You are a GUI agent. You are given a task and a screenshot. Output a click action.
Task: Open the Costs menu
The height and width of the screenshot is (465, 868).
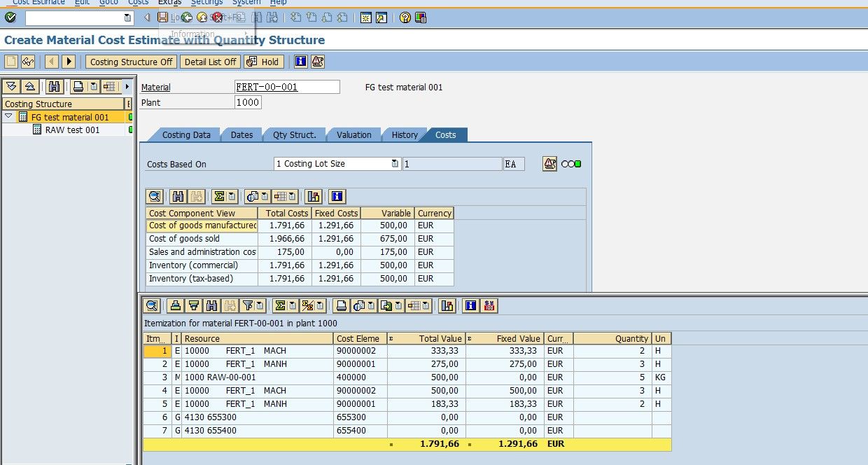(x=139, y=3)
